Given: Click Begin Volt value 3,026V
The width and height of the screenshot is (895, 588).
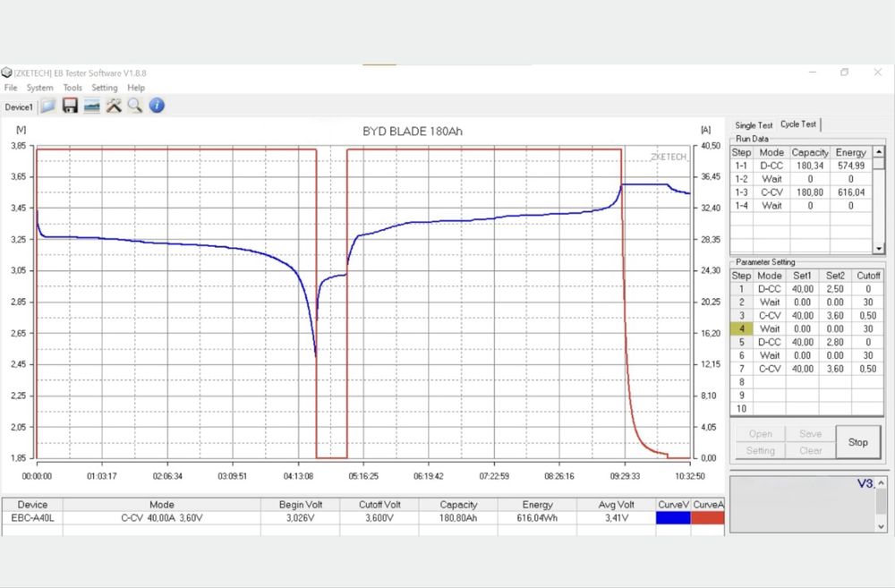Looking at the screenshot, I should 300,518.
